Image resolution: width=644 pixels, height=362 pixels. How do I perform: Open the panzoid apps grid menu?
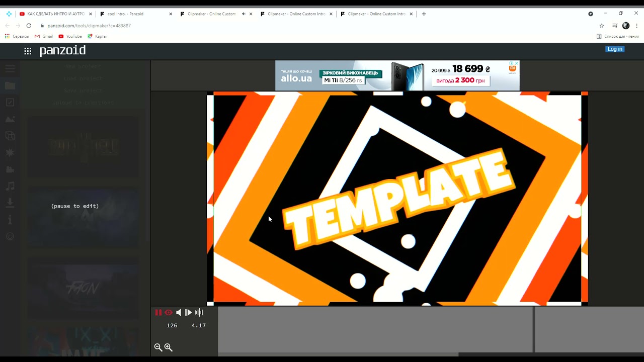tap(28, 51)
